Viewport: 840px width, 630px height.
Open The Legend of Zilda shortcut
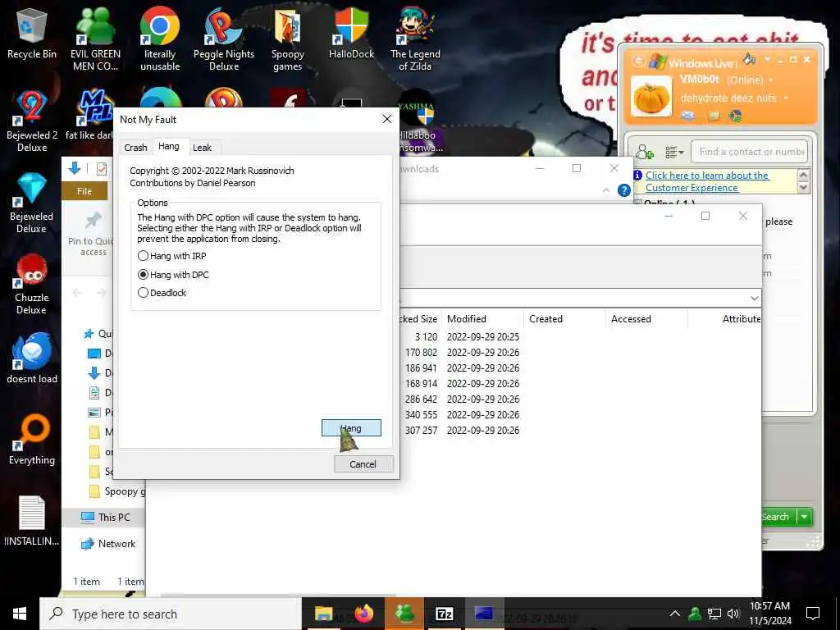[x=415, y=39]
